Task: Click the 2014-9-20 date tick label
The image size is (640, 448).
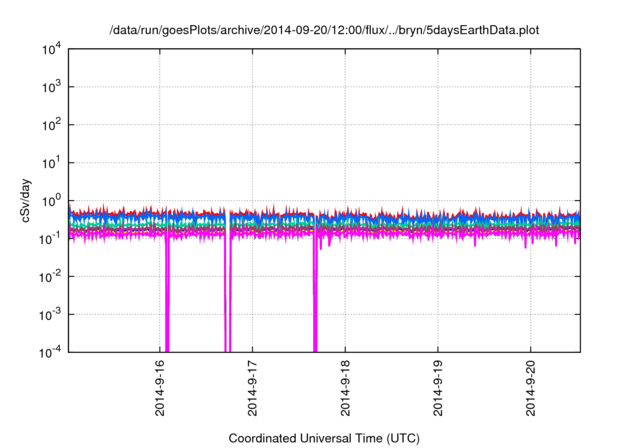Action: [531, 388]
